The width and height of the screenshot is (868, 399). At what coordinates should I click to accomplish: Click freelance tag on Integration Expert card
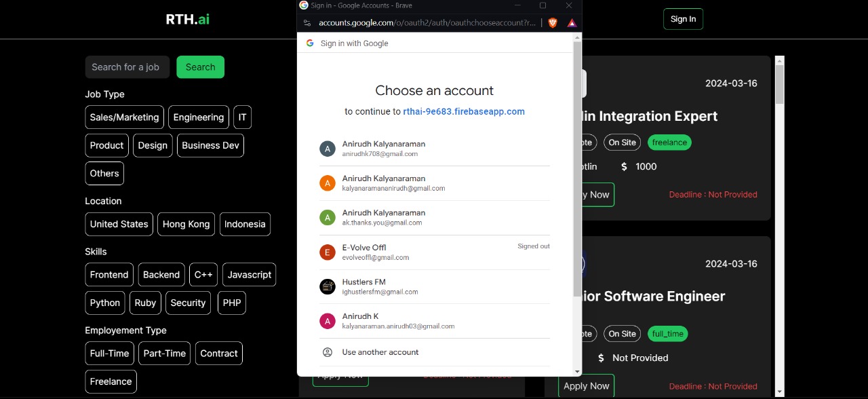point(669,142)
